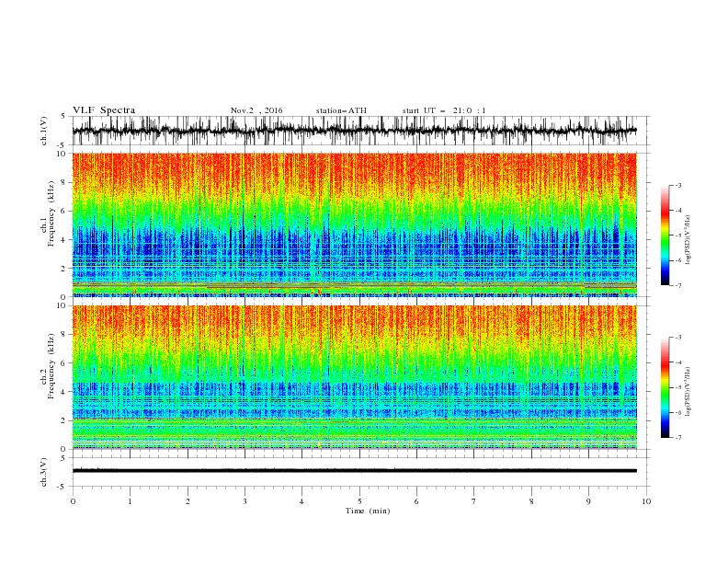Click the 'Time (min)' axis title
This screenshot has width=728, height=563.
tap(368, 511)
